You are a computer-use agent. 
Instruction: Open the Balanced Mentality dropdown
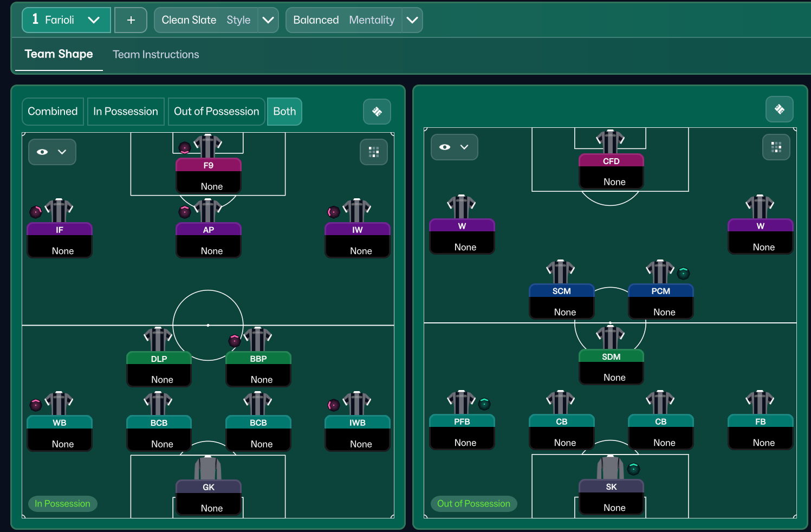412,20
